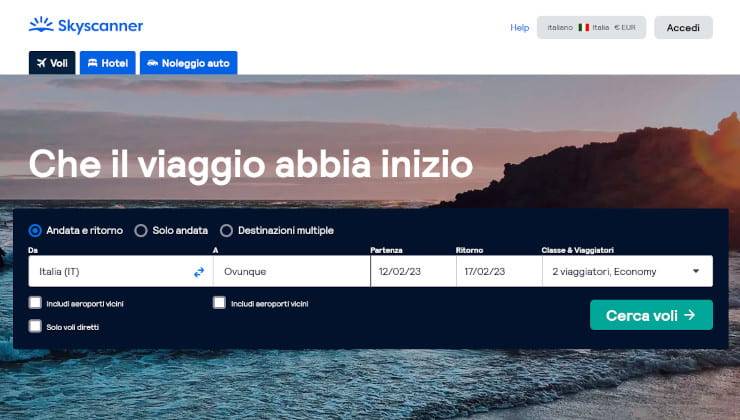Enable Includi aeroporti vicini under origin

pyautogui.click(x=35, y=302)
